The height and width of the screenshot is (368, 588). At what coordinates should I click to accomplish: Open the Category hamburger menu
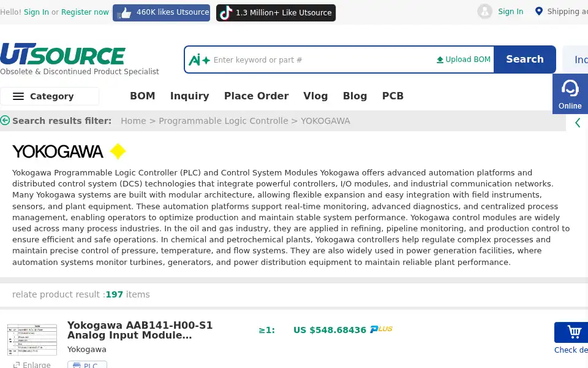(x=50, y=96)
